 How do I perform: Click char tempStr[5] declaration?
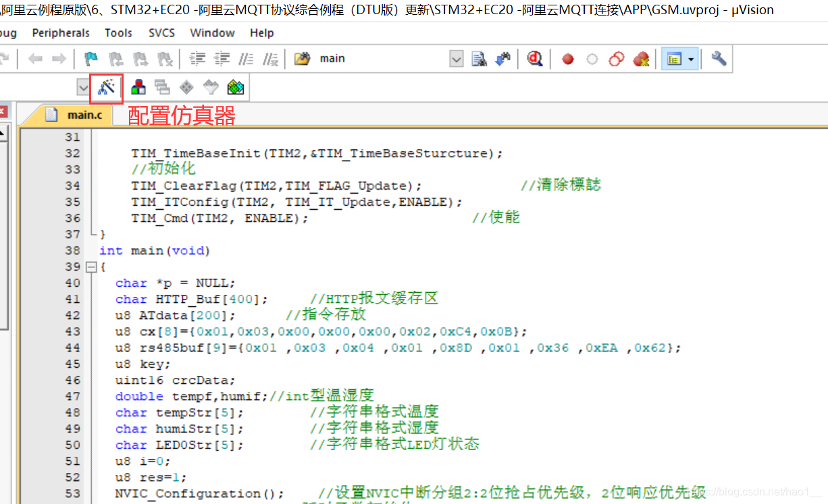coord(180,412)
